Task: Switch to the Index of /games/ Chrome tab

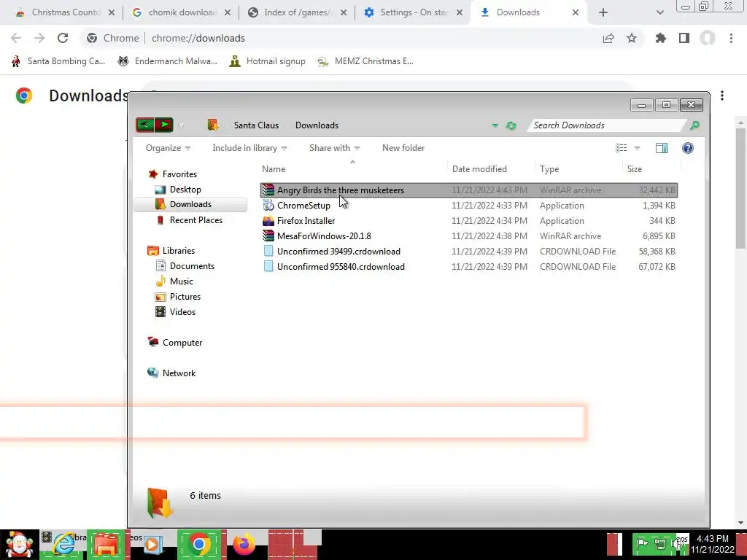Action: pos(298,12)
